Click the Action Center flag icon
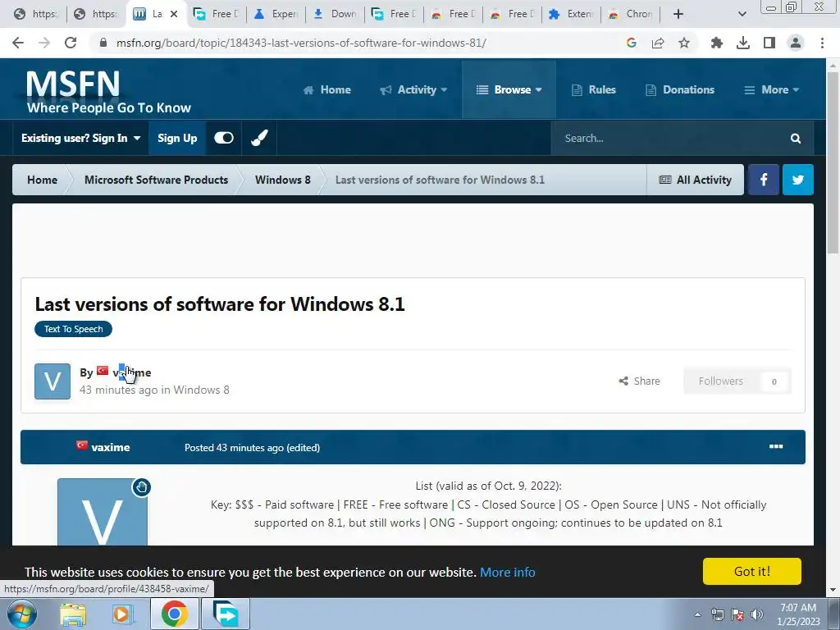The image size is (840, 630). click(x=737, y=614)
